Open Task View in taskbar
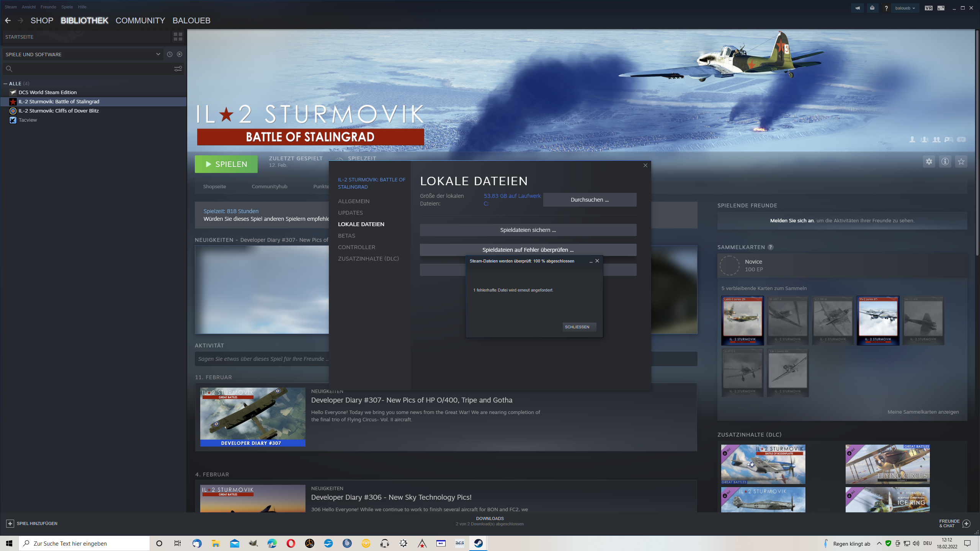The height and width of the screenshot is (551, 980). 178,543
